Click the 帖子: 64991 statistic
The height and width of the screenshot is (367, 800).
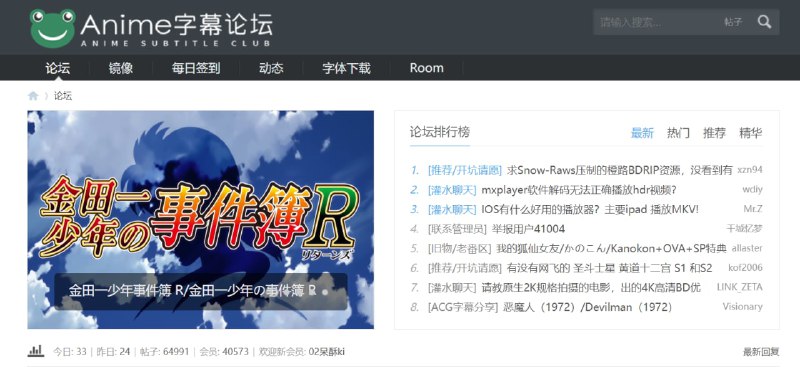164,352
